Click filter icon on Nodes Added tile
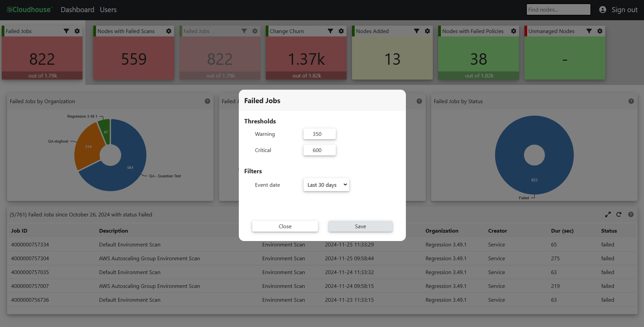The height and width of the screenshot is (327, 644). coord(417,31)
